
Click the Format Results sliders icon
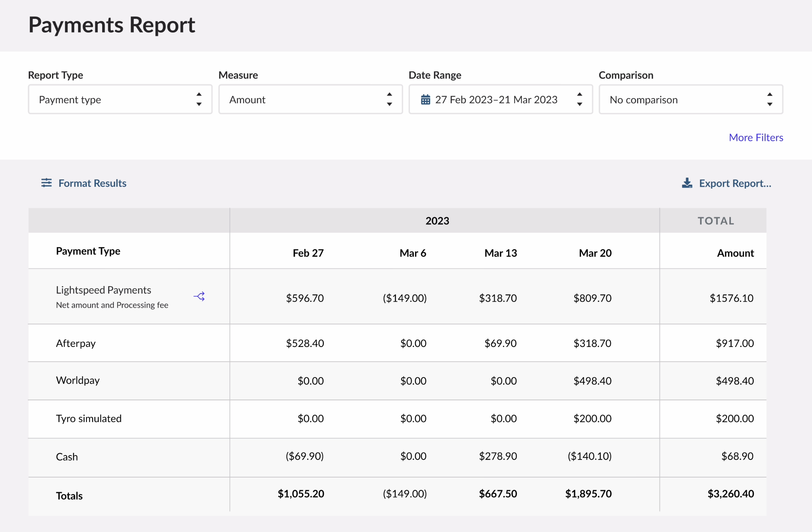[x=46, y=183]
